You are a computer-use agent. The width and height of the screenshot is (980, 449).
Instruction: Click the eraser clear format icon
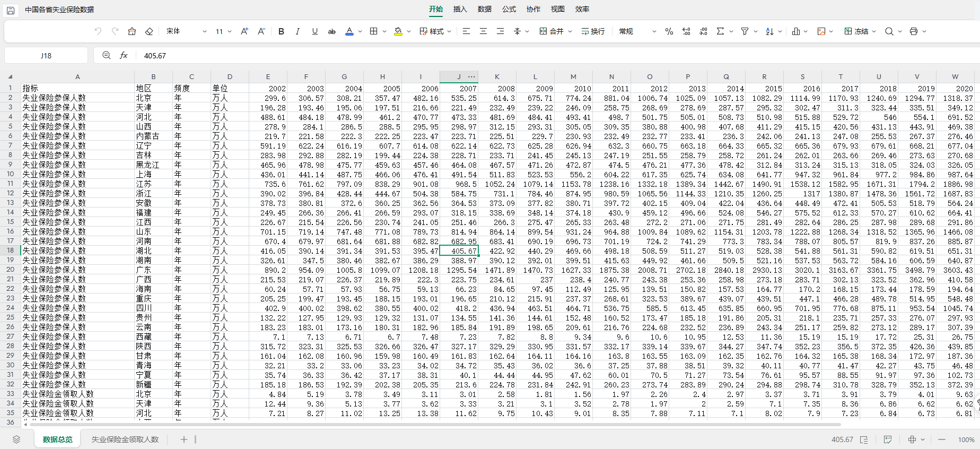pyautogui.click(x=149, y=31)
